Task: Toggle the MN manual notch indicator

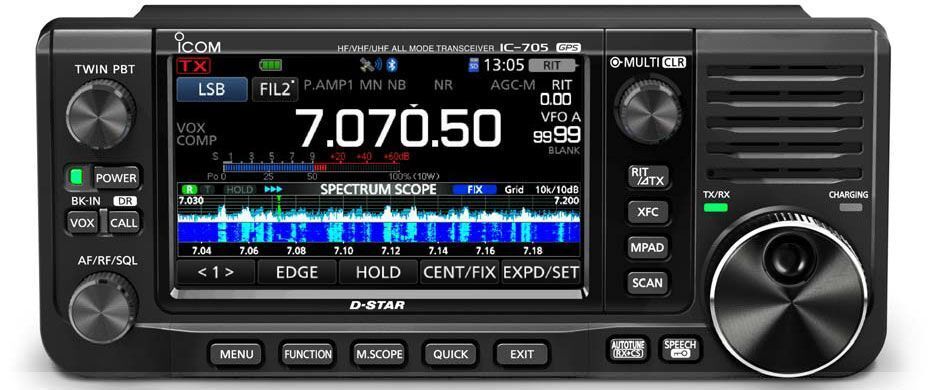Action: [x=371, y=85]
